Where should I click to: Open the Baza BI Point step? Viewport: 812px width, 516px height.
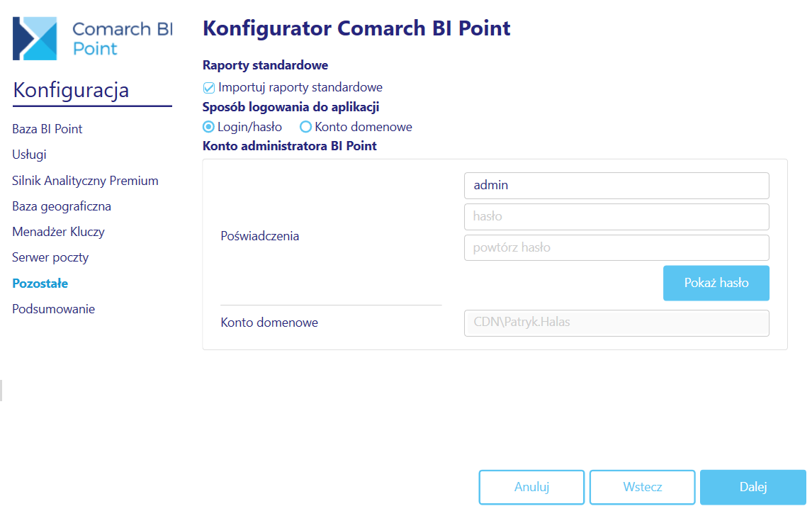[x=47, y=129]
